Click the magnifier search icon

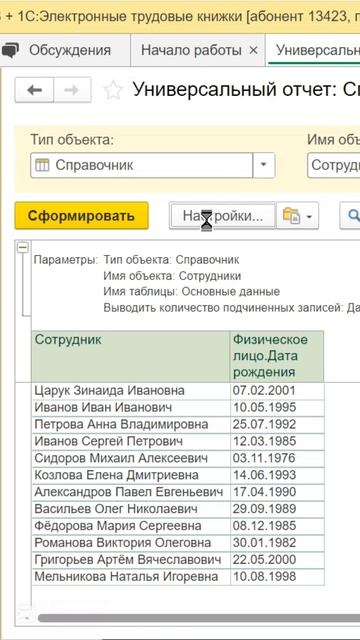352,216
